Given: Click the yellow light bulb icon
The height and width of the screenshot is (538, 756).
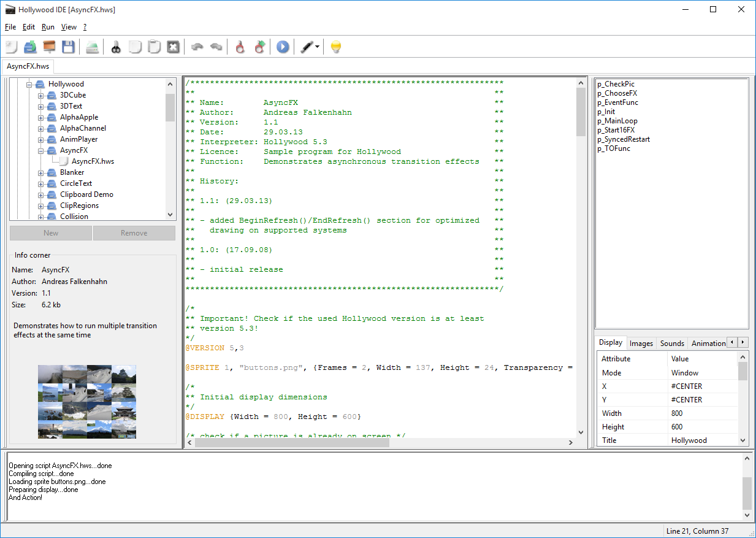Looking at the screenshot, I should pos(335,47).
